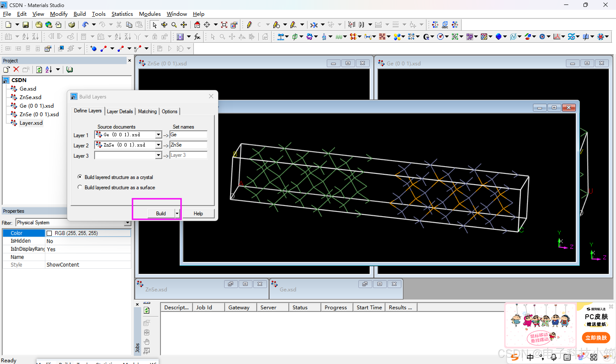Switch to the Matching tab

(x=147, y=112)
